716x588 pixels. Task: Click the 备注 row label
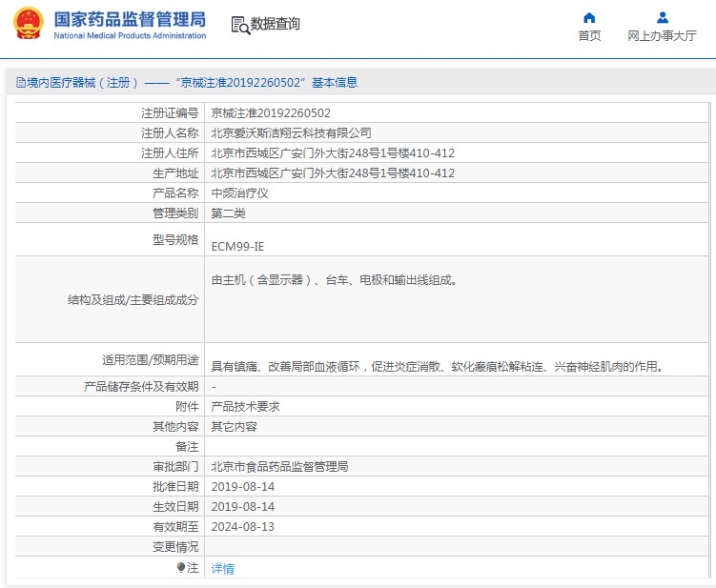pos(187,446)
